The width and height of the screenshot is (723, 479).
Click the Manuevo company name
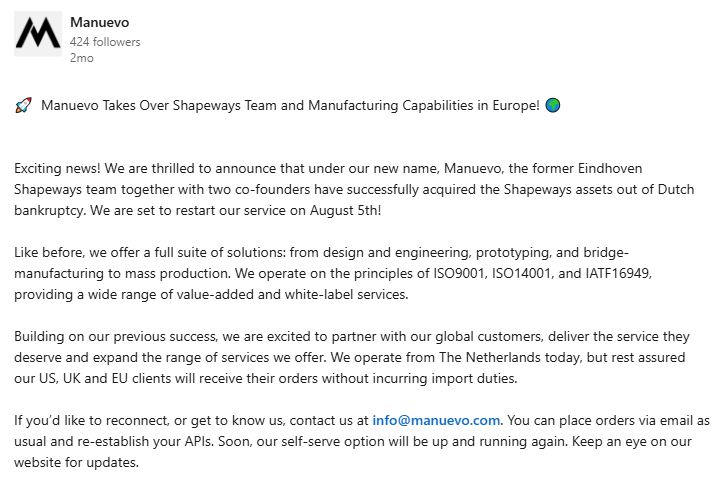pos(100,22)
